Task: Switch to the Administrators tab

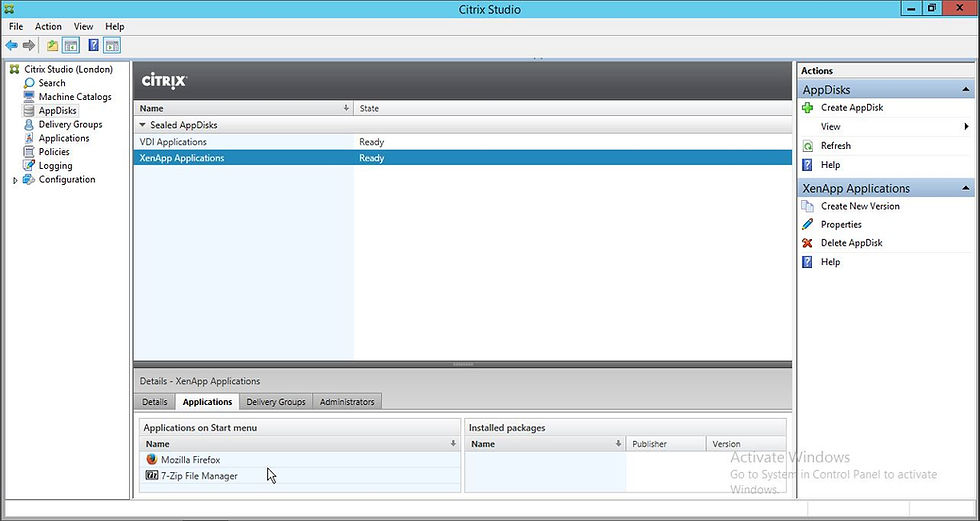Action: [347, 402]
